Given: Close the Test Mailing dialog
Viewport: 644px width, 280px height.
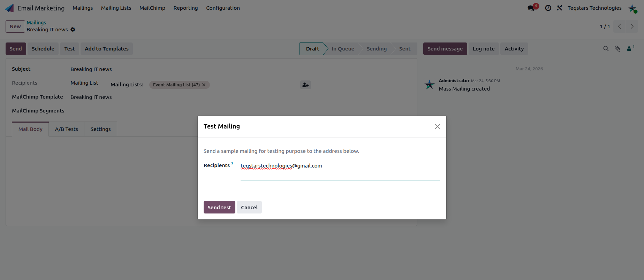Looking at the screenshot, I should [x=437, y=127].
